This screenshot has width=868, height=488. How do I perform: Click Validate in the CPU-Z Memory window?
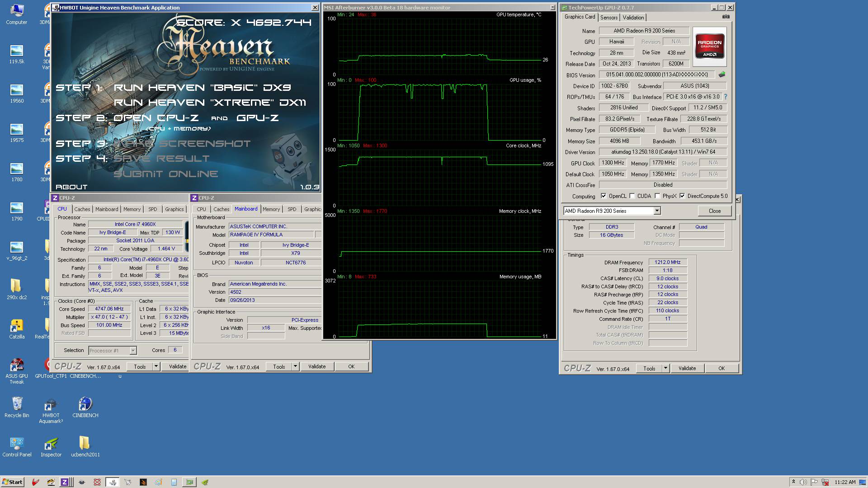(687, 368)
